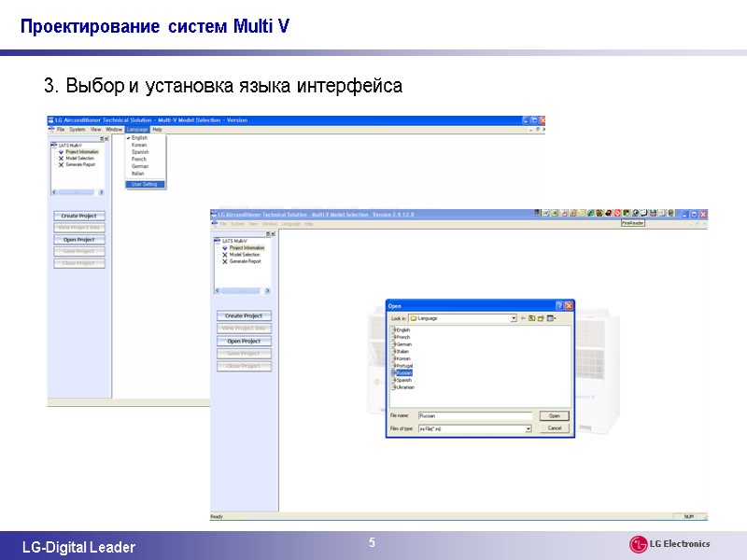Open the Views dropdown arrow in Open dialog

tap(556, 318)
